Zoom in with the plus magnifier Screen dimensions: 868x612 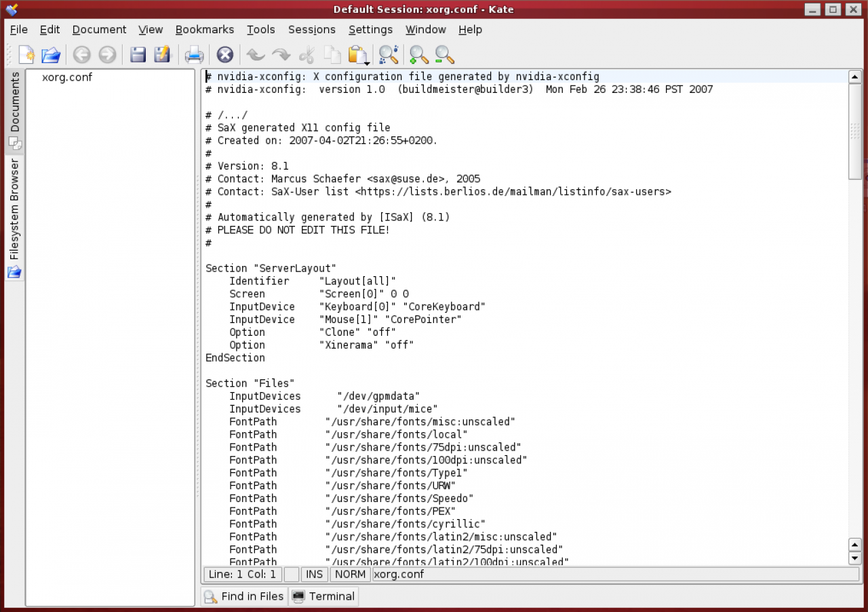[419, 54]
